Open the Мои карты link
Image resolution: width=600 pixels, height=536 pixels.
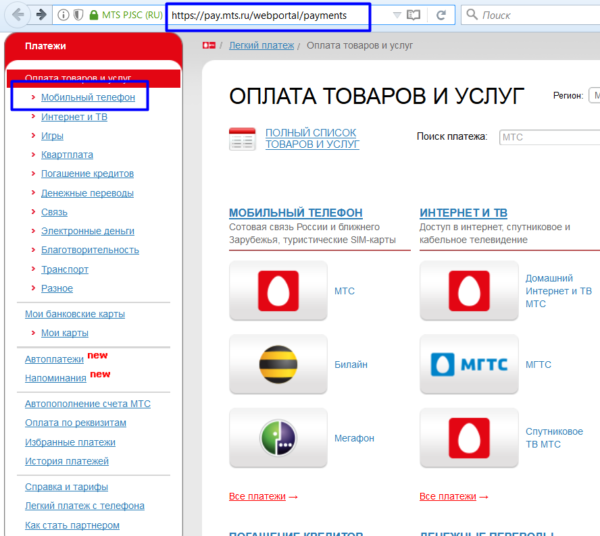point(65,333)
